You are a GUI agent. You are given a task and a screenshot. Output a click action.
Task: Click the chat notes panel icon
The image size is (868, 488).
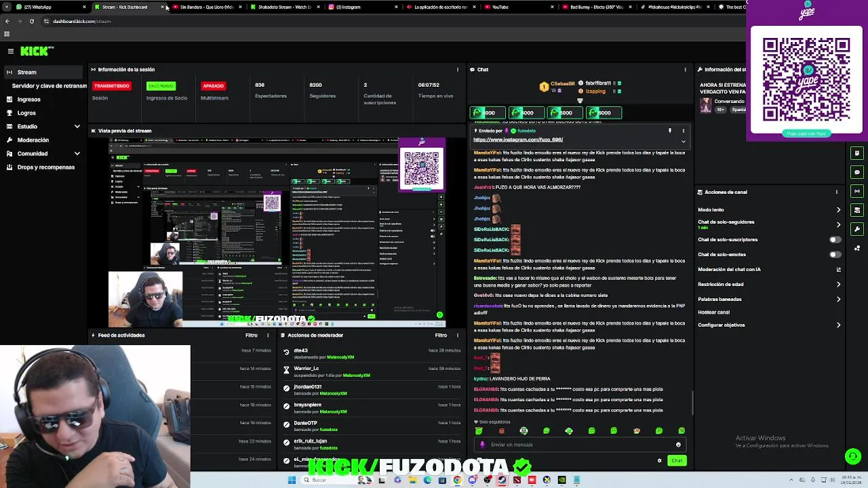pyautogui.click(x=857, y=153)
